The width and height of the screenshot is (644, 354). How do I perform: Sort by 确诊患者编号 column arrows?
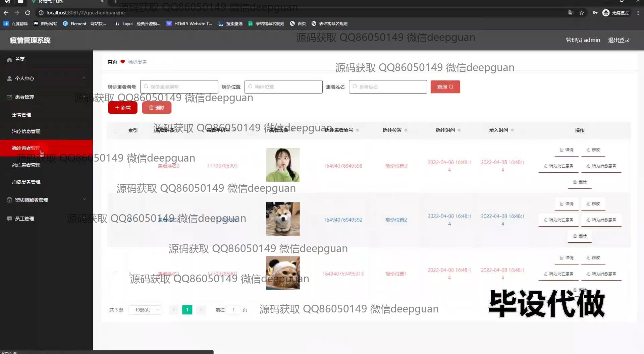pyautogui.click(x=357, y=130)
